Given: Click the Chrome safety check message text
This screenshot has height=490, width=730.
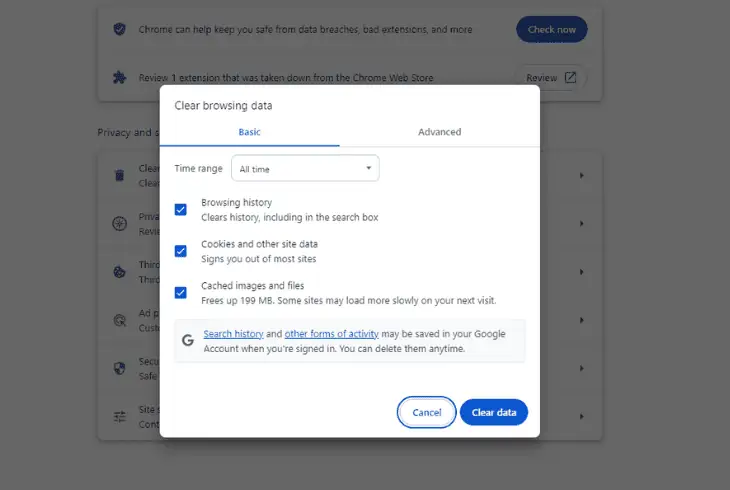Looking at the screenshot, I should pos(305,29).
